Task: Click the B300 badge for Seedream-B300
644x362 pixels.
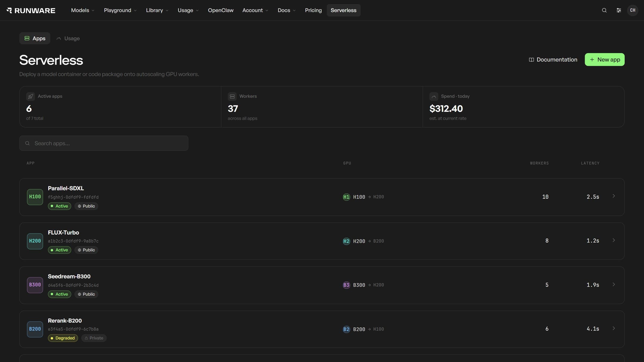Action: 35,285
